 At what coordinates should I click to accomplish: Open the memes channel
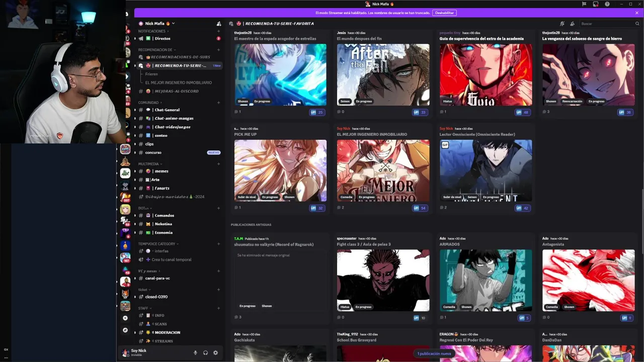pyautogui.click(x=179, y=171)
